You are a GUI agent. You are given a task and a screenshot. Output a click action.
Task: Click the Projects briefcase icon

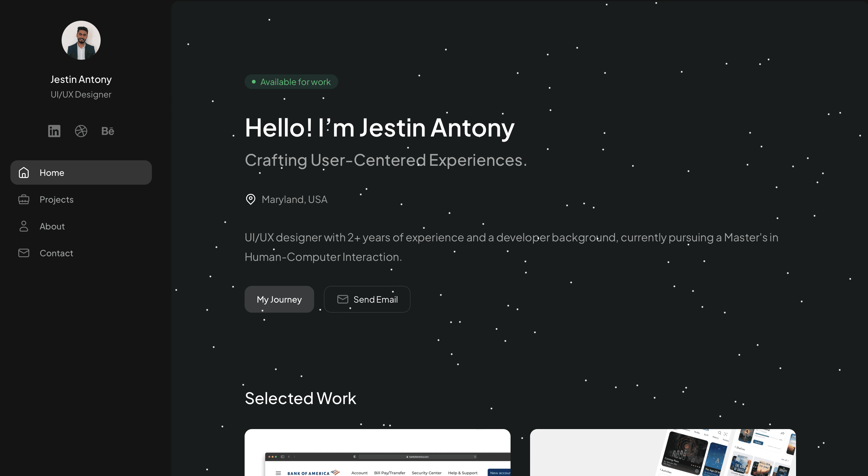click(x=23, y=199)
